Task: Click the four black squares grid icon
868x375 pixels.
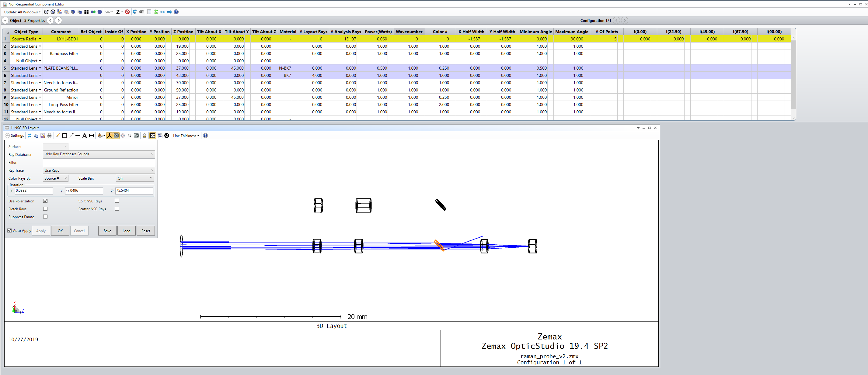Action: click(x=87, y=12)
